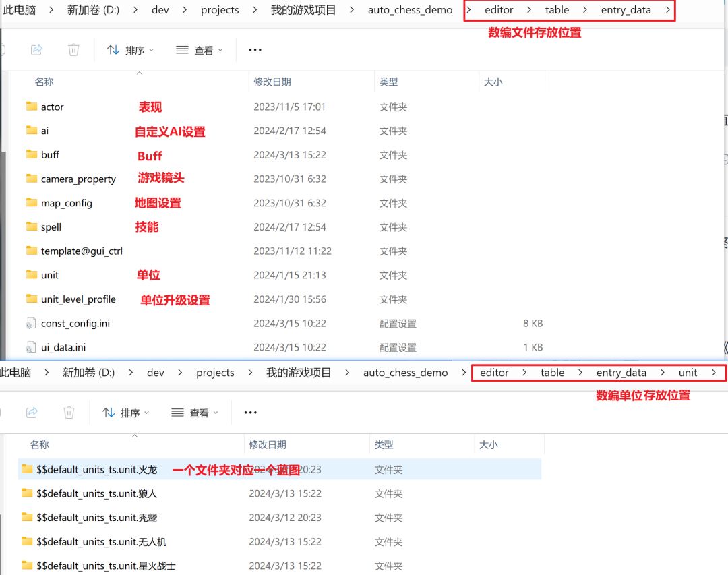
Task: Sort by 类型 column in upper window
Action: [x=388, y=82]
